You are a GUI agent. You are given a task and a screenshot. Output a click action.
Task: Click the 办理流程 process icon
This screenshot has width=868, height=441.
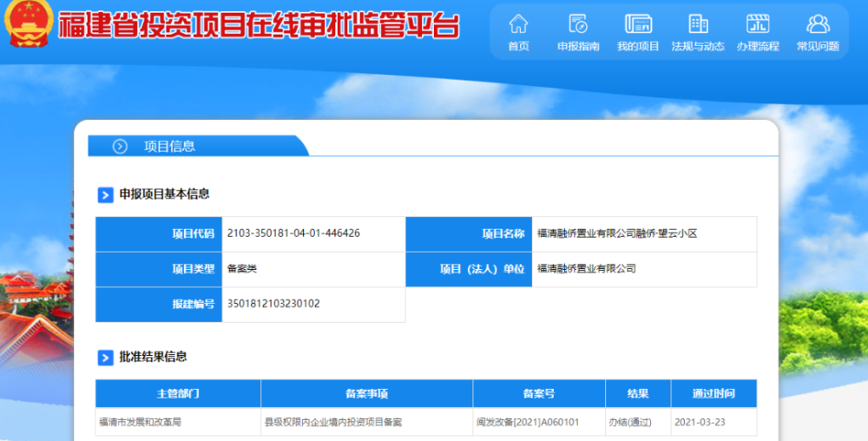[x=758, y=23]
